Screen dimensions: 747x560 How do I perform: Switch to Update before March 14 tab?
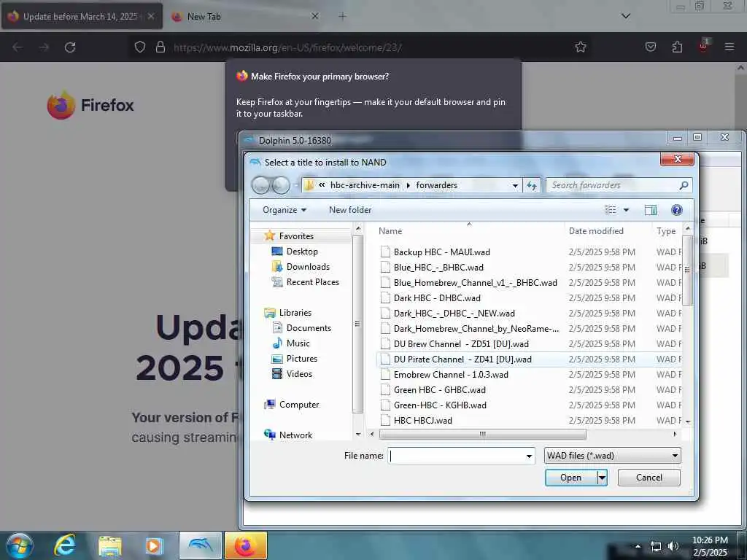pos(80,17)
